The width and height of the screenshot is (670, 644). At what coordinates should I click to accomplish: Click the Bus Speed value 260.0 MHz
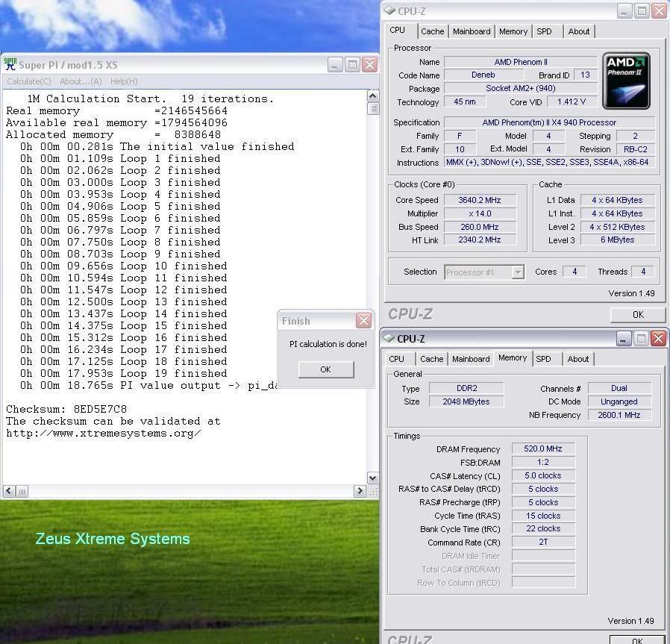click(480, 227)
